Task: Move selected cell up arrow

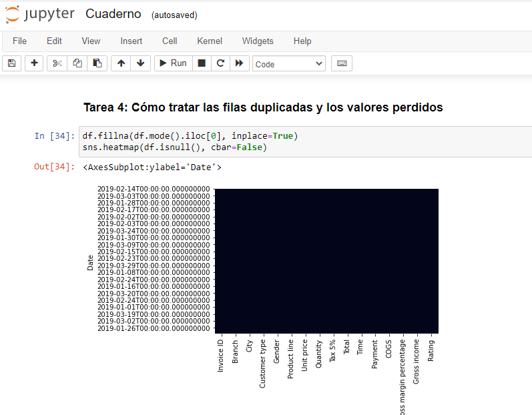Action: point(121,63)
